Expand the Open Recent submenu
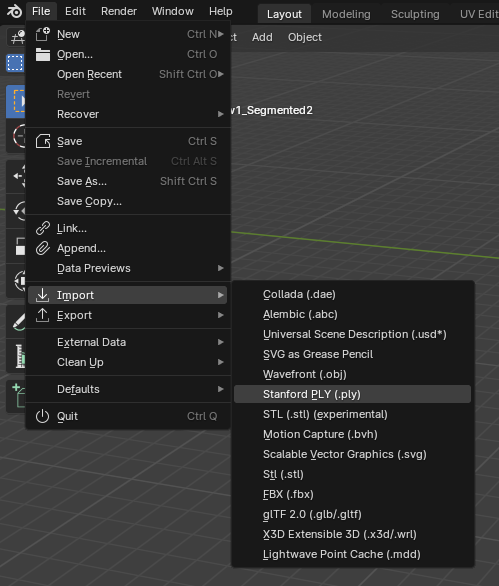 tap(128, 74)
